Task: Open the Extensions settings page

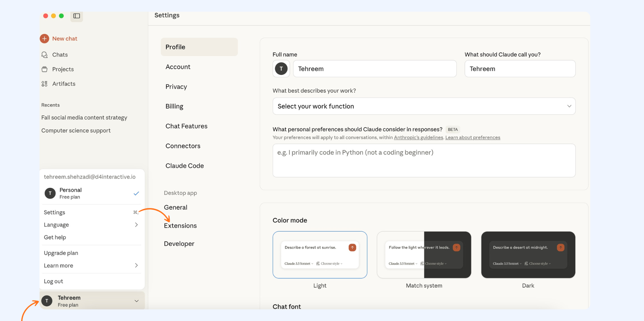Action: click(x=180, y=226)
